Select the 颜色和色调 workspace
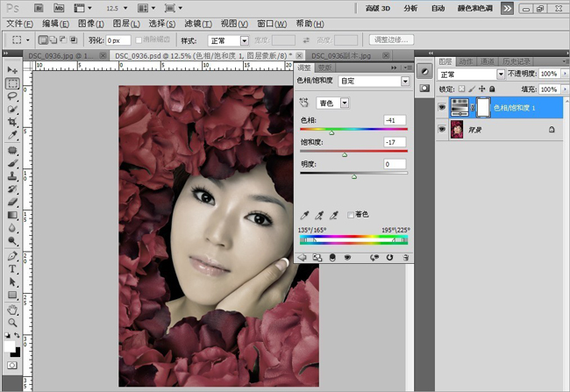 474,9
